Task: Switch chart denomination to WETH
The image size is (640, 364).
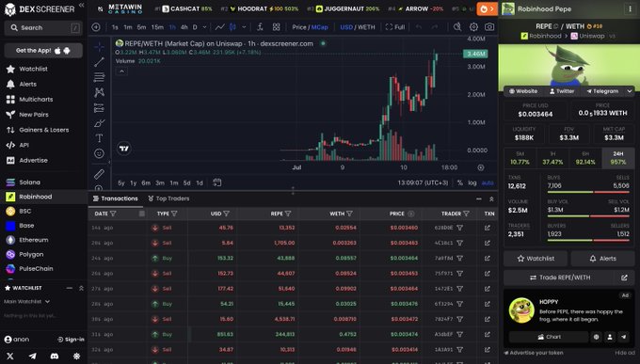Action: (x=366, y=27)
